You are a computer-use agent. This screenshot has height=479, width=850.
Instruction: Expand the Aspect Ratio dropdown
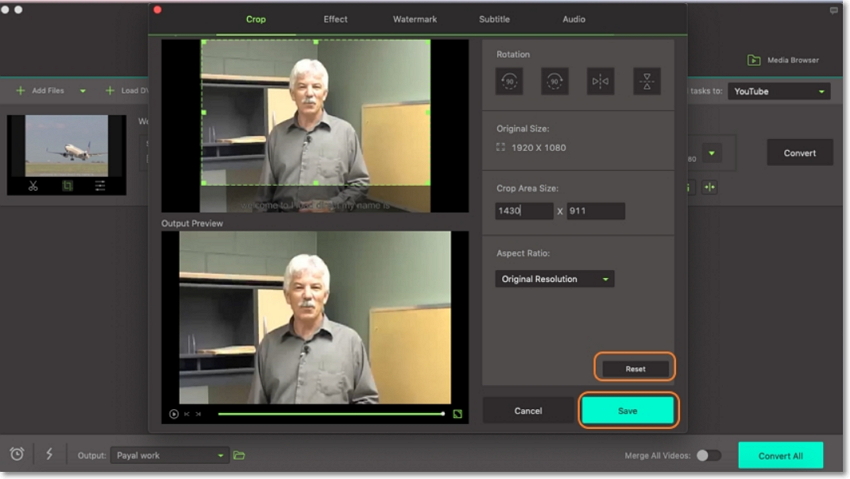coord(554,279)
